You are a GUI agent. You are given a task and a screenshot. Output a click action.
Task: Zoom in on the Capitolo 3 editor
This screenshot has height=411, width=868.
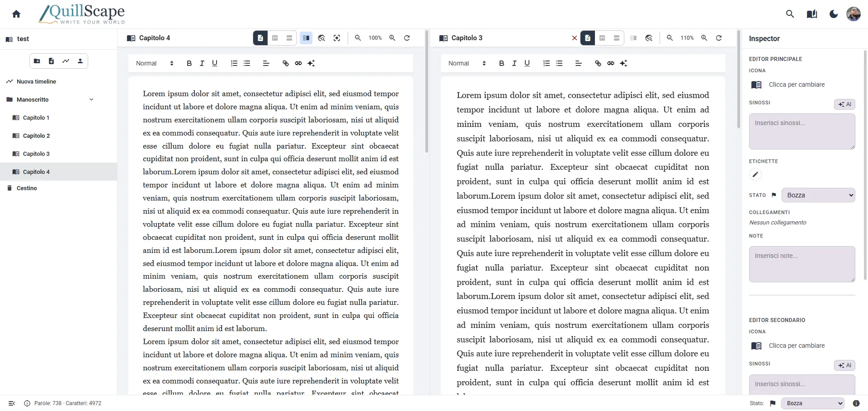point(704,38)
